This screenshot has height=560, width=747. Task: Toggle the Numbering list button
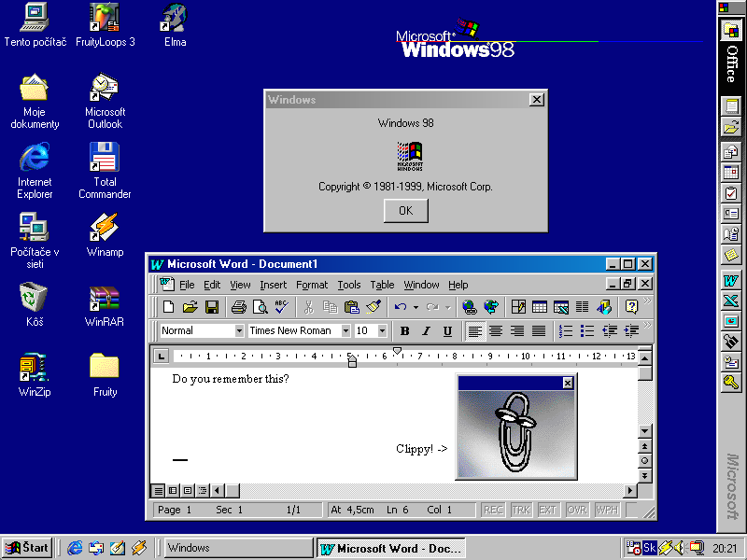coord(566,331)
